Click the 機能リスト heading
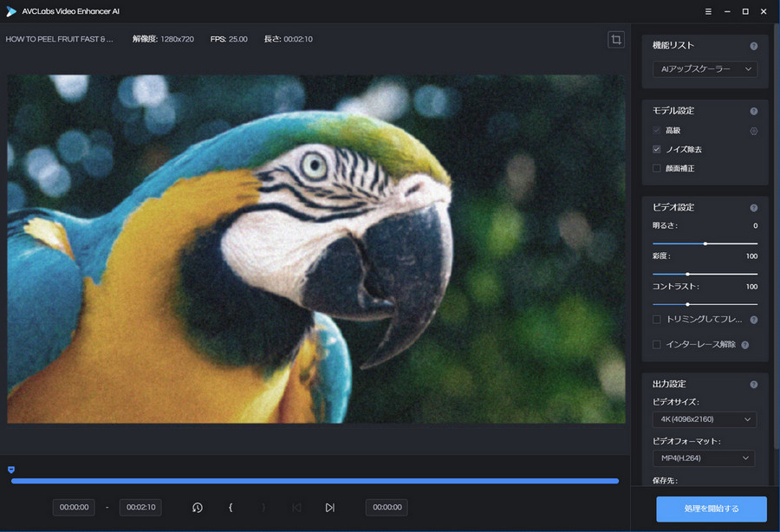The height and width of the screenshot is (532, 780). (x=673, y=45)
